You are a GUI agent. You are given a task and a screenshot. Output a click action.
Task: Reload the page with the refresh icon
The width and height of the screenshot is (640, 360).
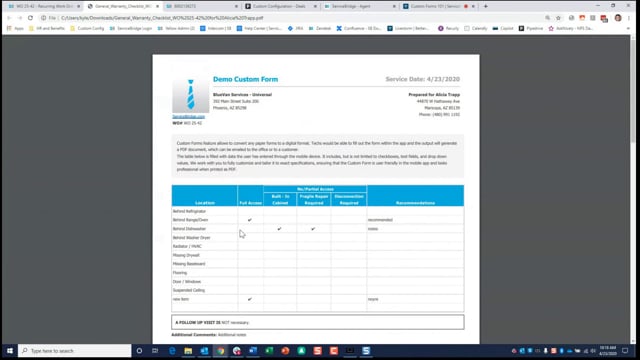point(30,18)
